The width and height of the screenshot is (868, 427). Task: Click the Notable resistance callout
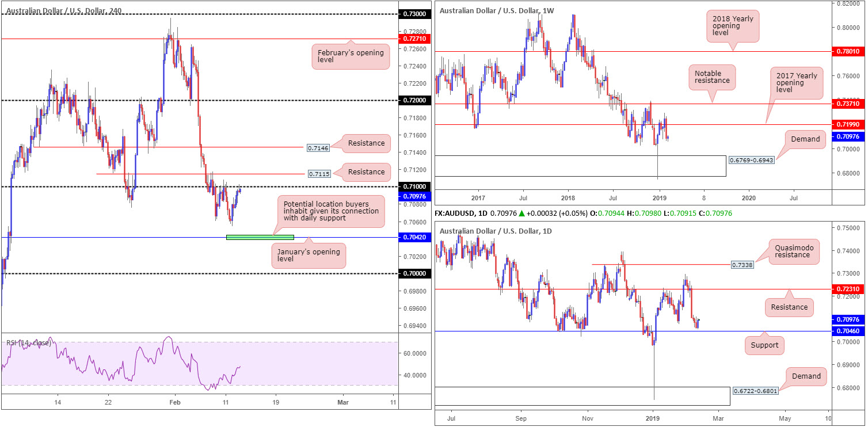(712, 77)
